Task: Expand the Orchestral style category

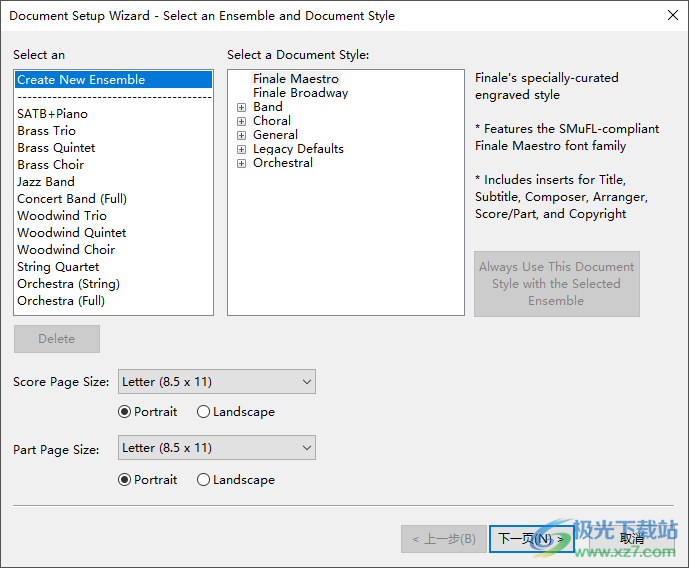Action: coord(241,163)
